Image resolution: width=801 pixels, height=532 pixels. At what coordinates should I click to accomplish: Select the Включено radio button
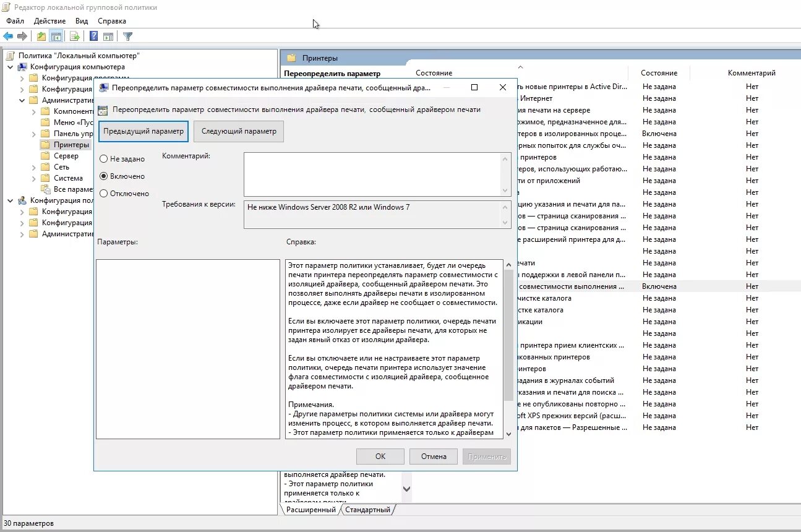pos(103,176)
